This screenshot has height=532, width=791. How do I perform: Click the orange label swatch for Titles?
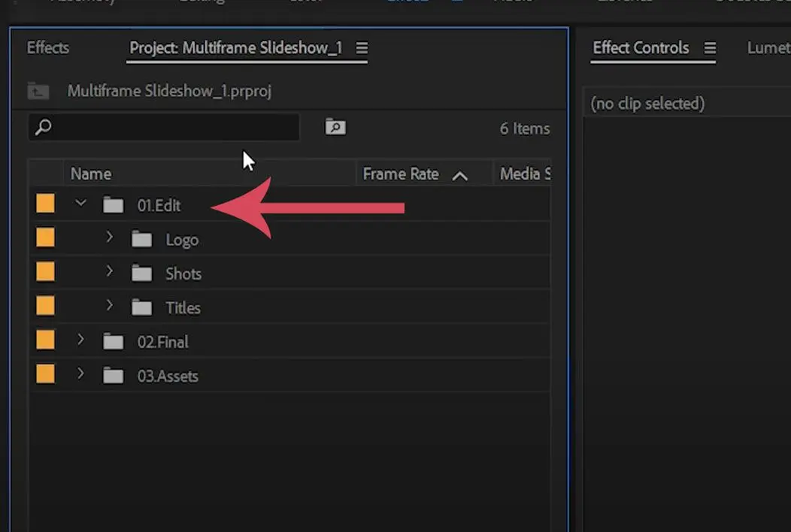coord(45,306)
